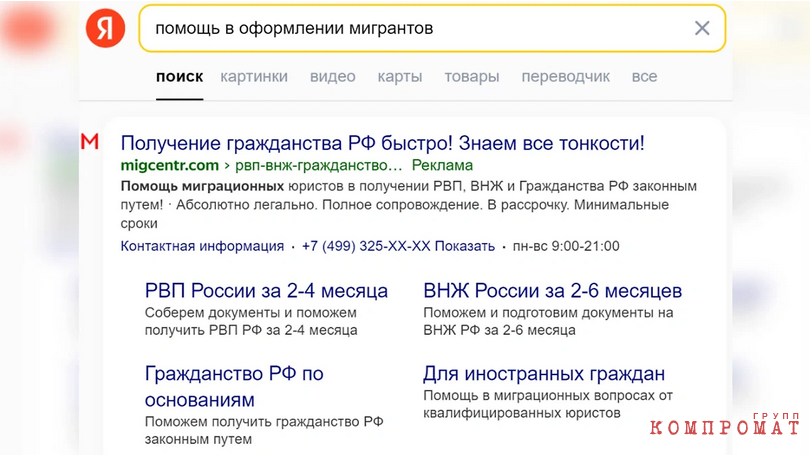Show phone number '+7 (499) 325-XX-XX Показать'

coord(398,246)
